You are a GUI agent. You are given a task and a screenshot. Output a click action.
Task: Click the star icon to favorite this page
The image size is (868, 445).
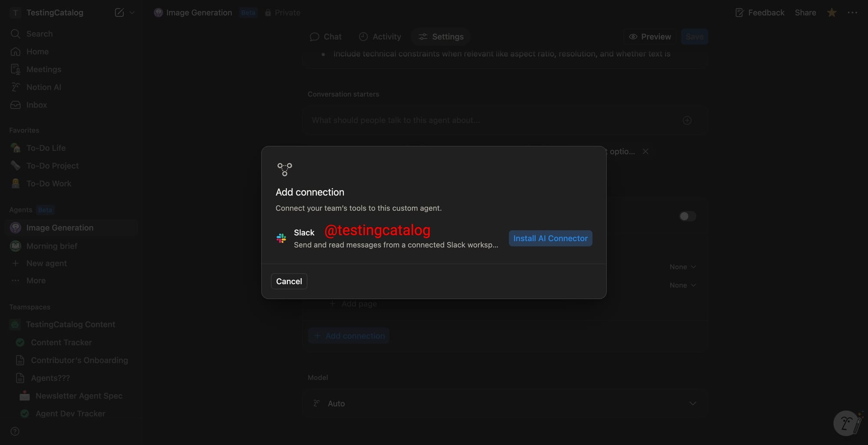(831, 13)
